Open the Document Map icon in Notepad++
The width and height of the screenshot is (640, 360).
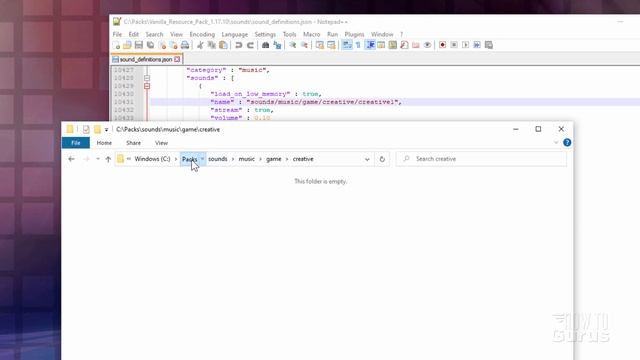tap(393, 45)
